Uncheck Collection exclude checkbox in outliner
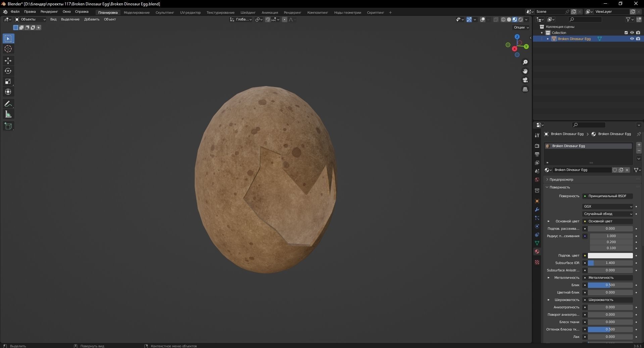Image resolution: width=644 pixels, height=348 pixels. click(x=626, y=33)
